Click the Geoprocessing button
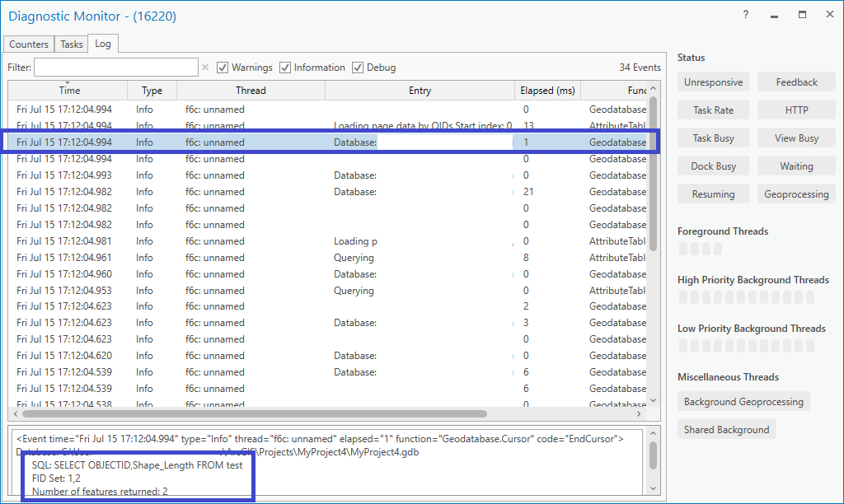 coord(795,194)
